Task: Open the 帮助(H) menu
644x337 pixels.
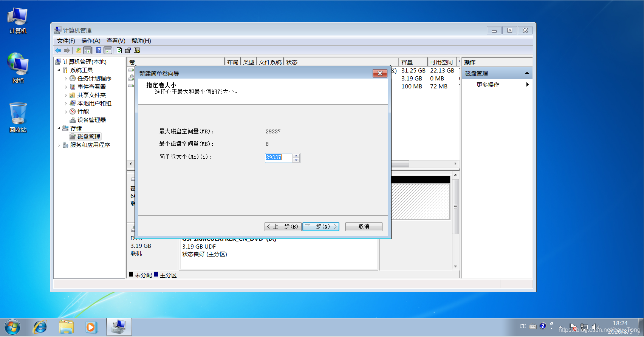Action: [141, 41]
